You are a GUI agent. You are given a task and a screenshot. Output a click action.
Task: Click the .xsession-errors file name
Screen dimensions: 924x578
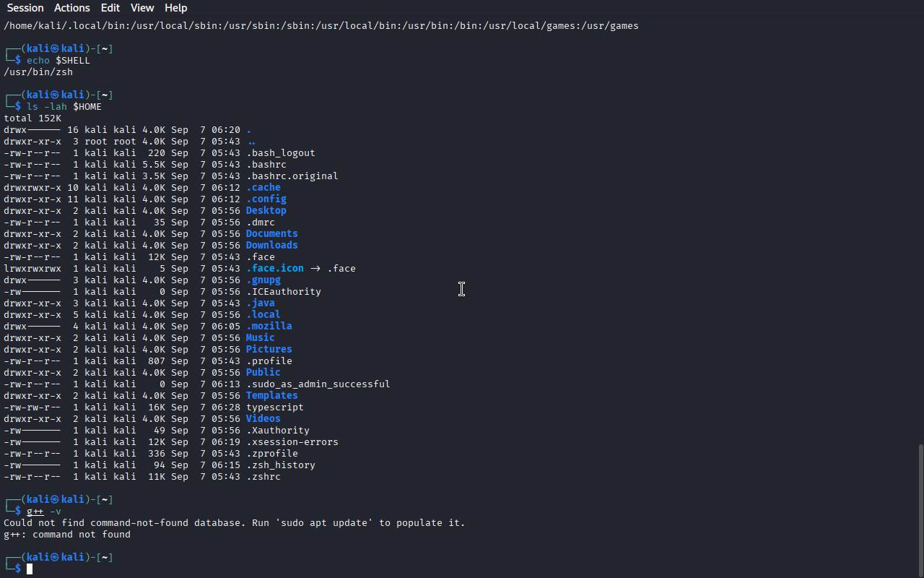292,442
